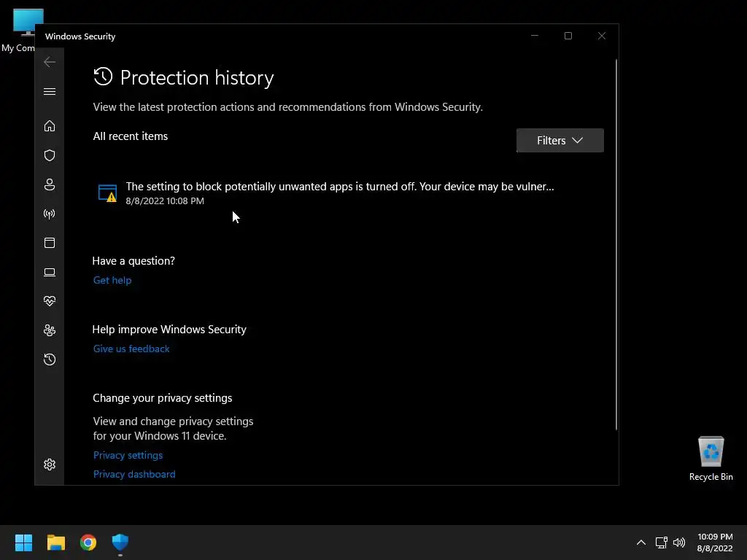Open Device security laptop icon
The width and height of the screenshot is (747, 560).
pyautogui.click(x=50, y=272)
